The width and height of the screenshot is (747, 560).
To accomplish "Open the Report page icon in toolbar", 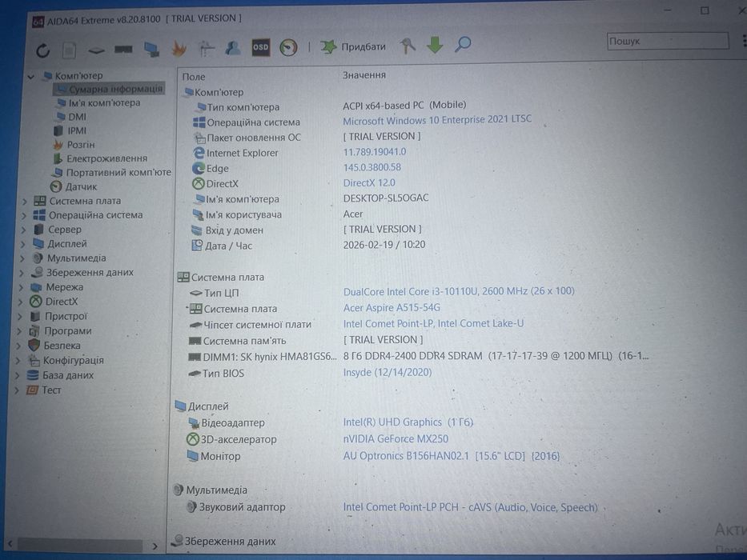I will 70,50.
